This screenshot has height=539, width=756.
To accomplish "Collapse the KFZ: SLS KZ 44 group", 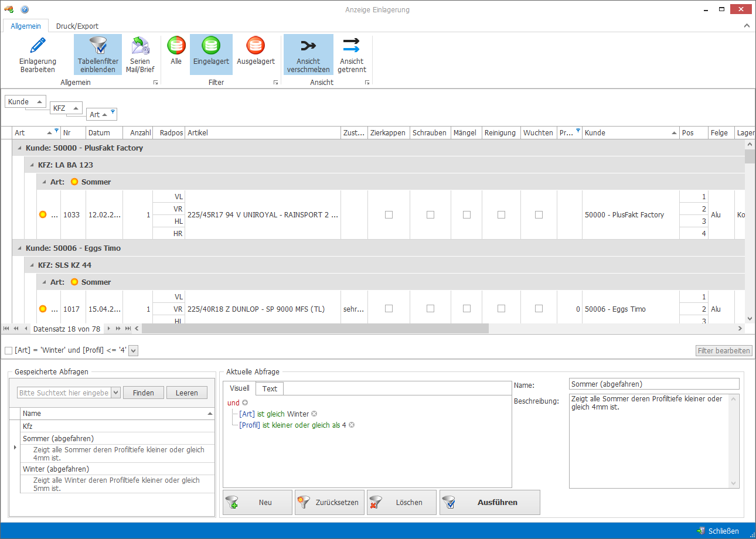I will tap(32, 265).
